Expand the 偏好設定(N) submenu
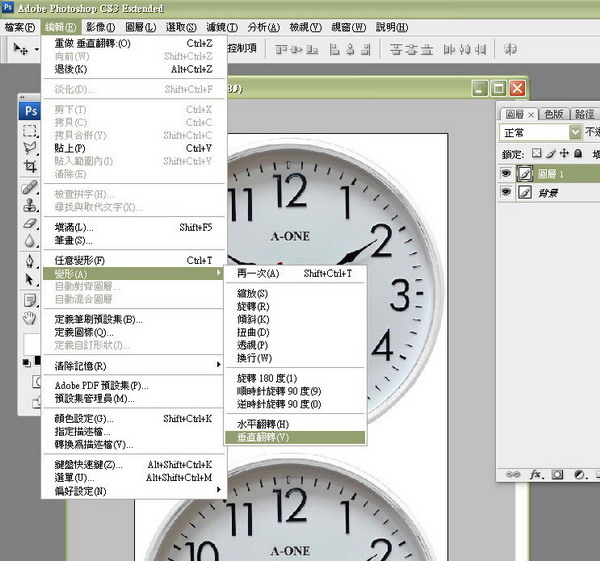The image size is (600, 561). 133,491
